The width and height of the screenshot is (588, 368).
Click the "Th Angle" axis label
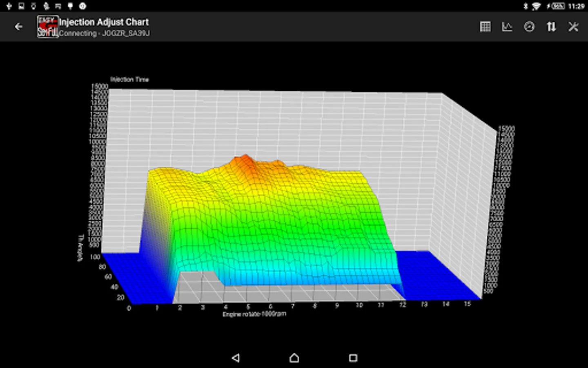(x=80, y=248)
